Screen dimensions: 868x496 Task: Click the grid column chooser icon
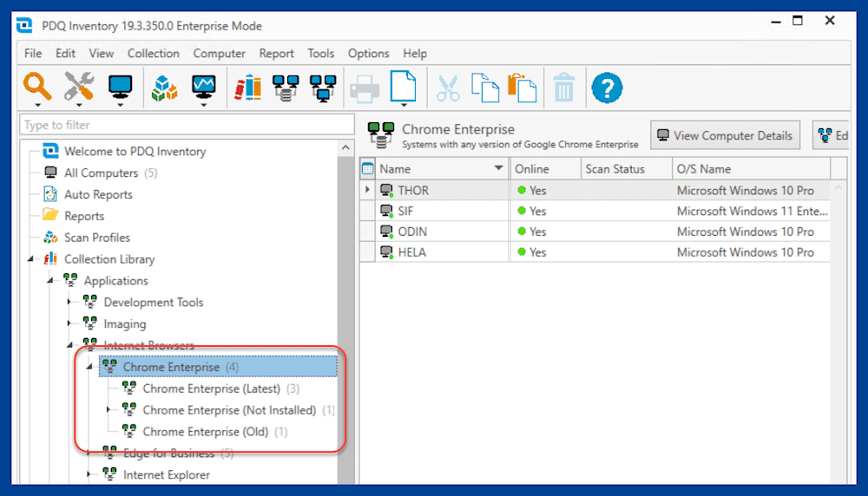pyautogui.click(x=367, y=168)
